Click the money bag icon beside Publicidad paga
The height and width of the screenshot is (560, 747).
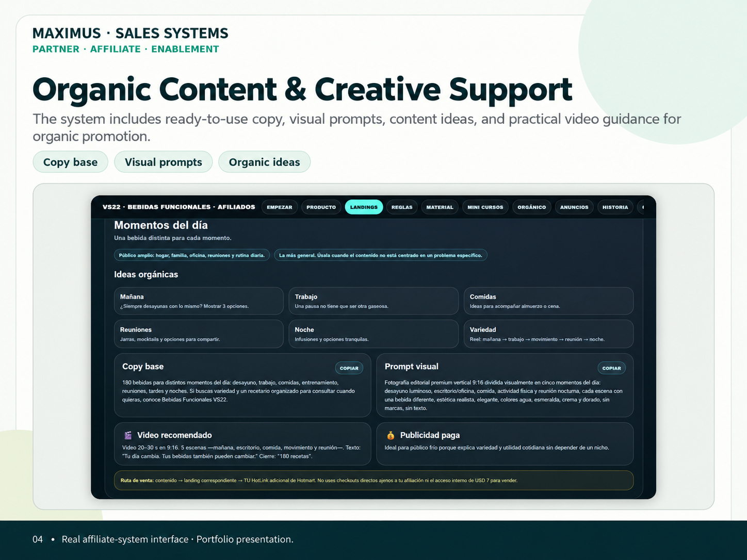click(x=391, y=435)
